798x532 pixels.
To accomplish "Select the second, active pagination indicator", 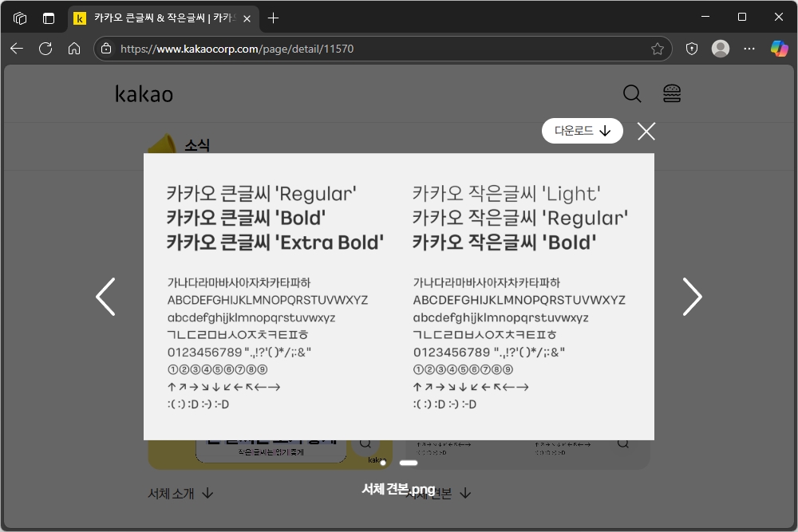I will click(408, 463).
